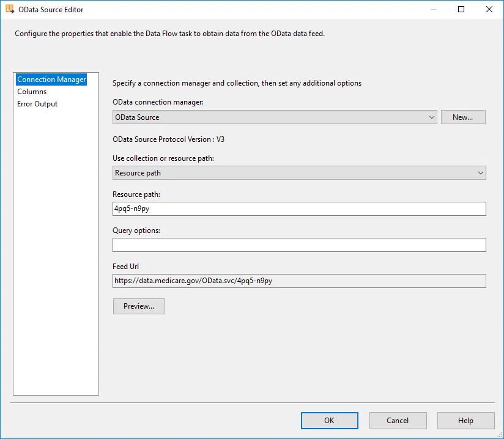Click into the Resource path text field
The image size is (504, 439).
[x=299, y=209]
